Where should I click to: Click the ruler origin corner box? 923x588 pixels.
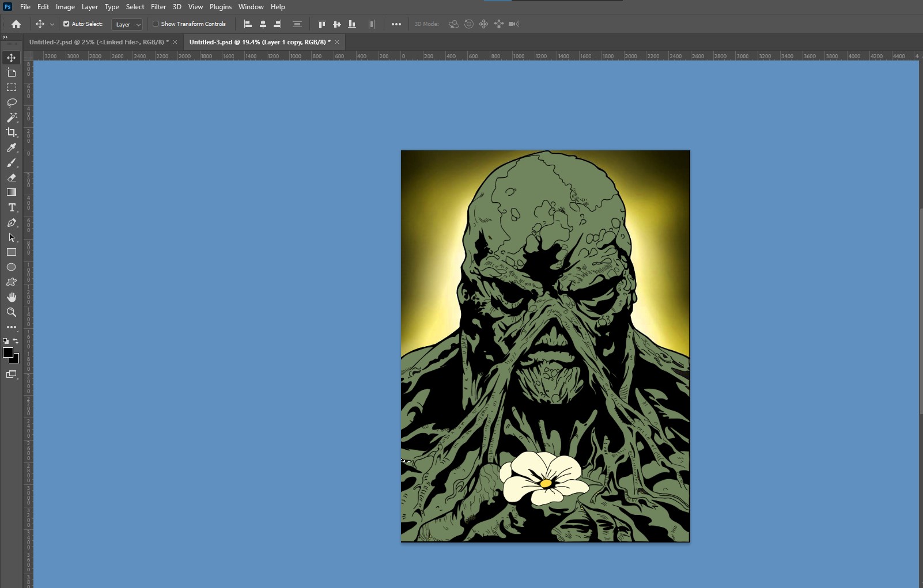pos(28,56)
